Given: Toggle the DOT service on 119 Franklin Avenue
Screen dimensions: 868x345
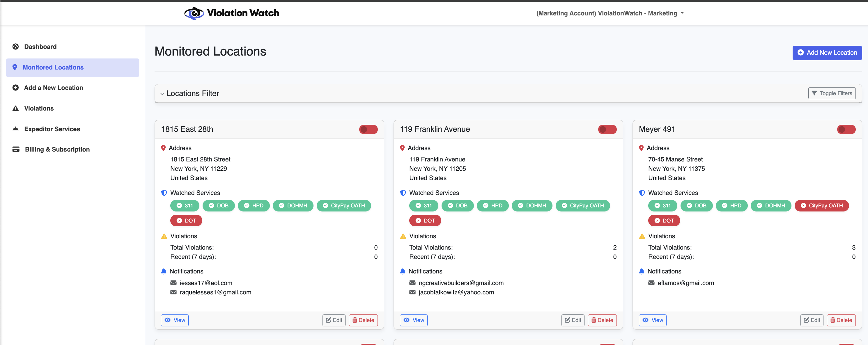Looking at the screenshot, I should point(425,220).
